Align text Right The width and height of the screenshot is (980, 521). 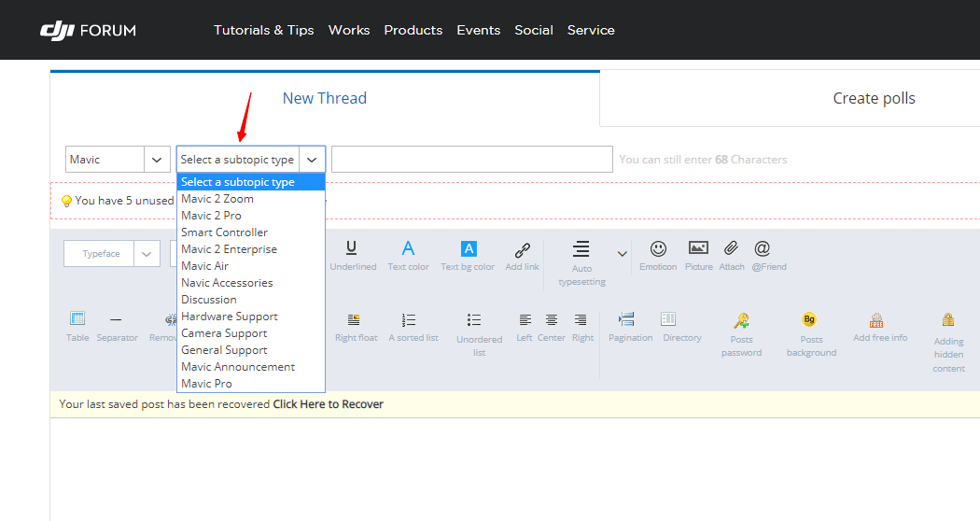(x=581, y=319)
